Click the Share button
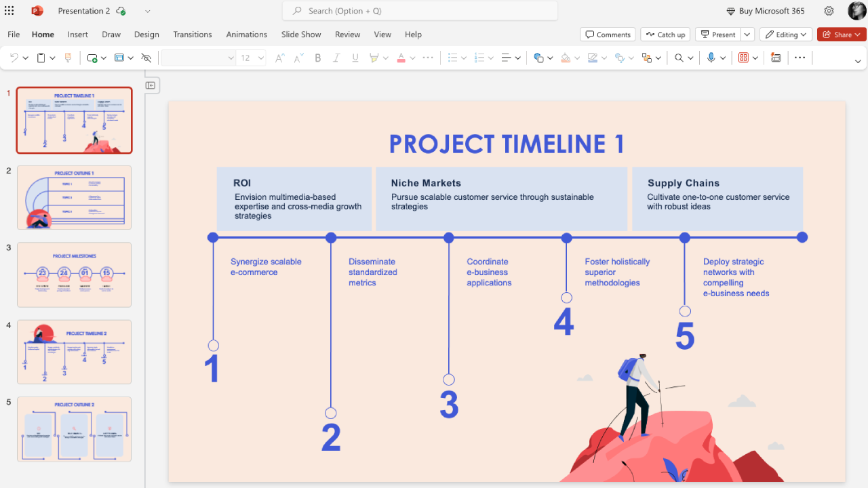 click(841, 35)
